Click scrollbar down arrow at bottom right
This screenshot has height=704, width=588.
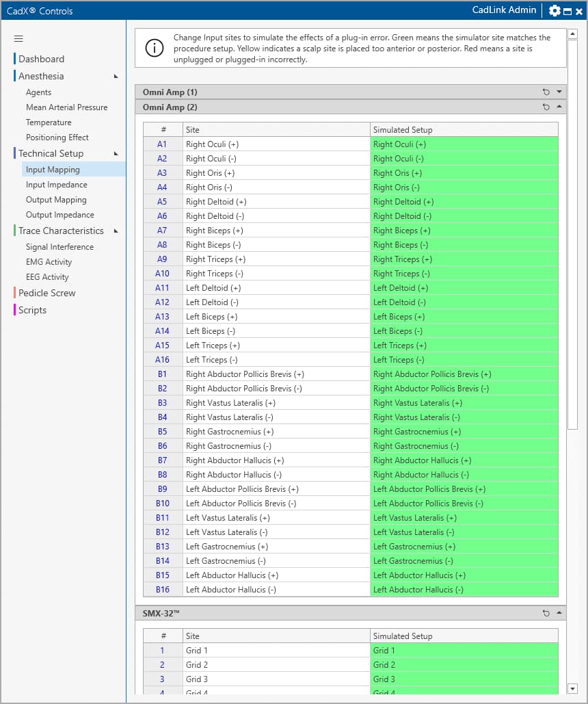(573, 688)
